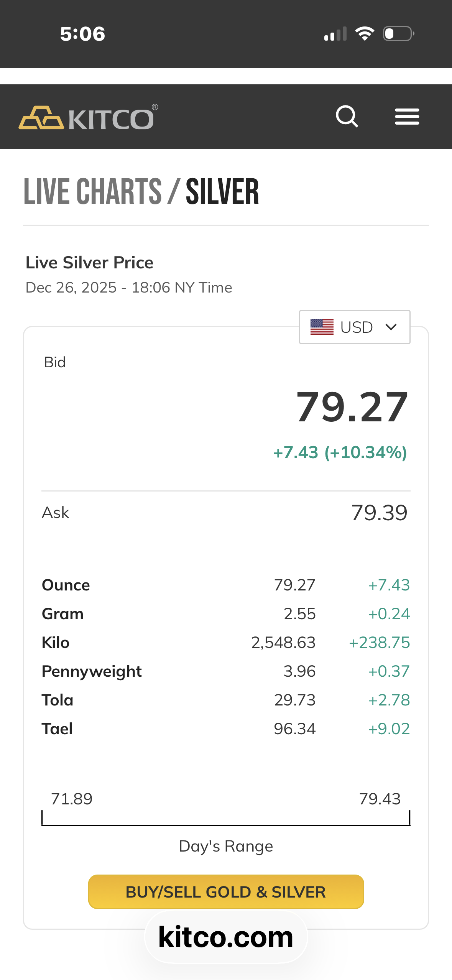
Task: Select the Ounce price row
Action: click(x=226, y=585)
